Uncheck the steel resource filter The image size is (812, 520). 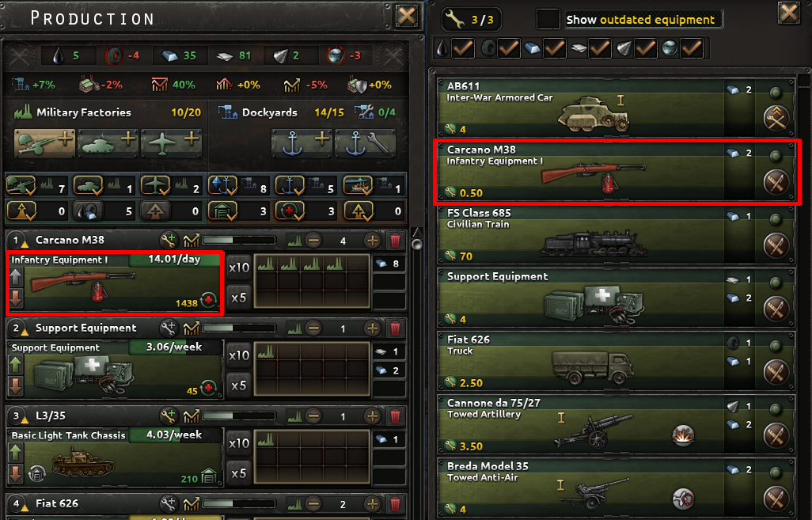coord(554,48)
